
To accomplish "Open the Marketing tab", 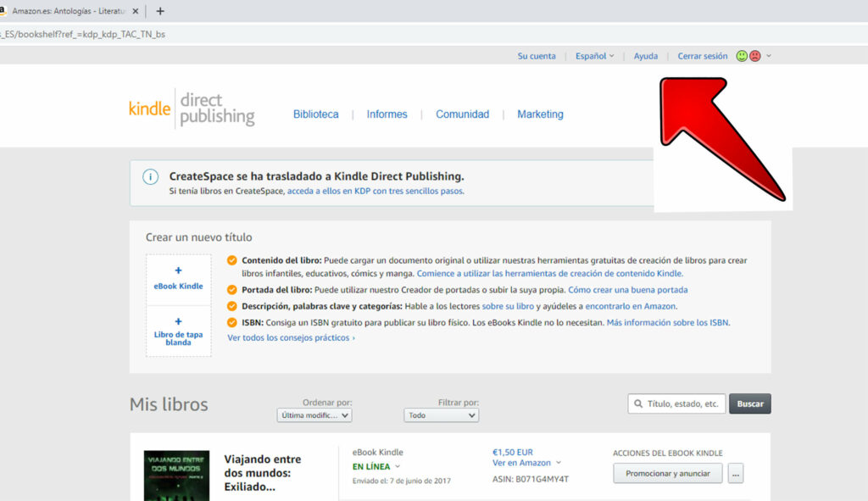I will coord(540,114).
